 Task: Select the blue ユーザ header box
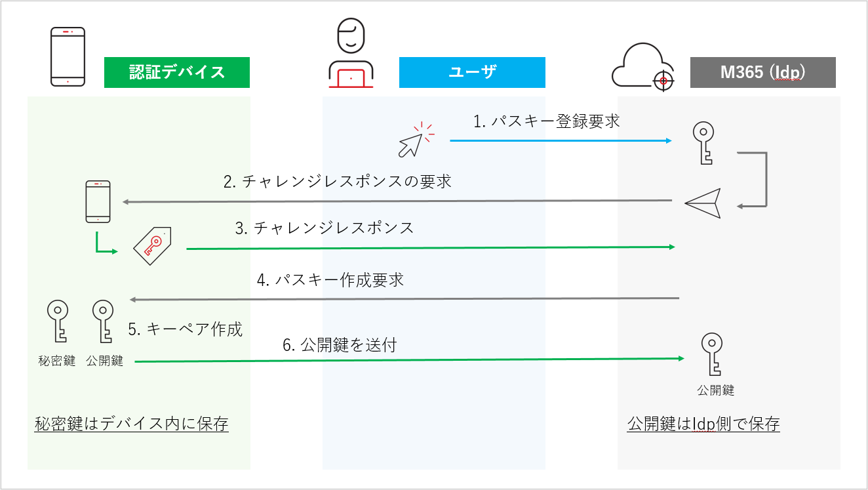[x=472, y=72]
